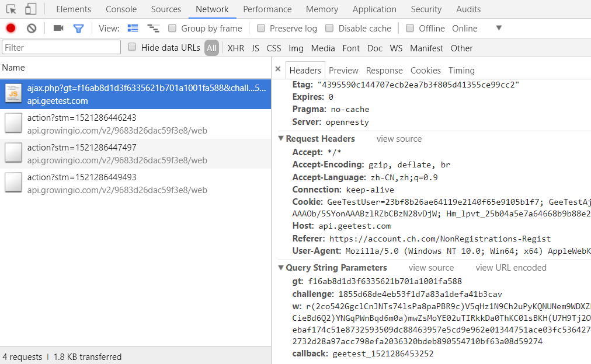Toggle the device toolbar icon
Image resolution: width=591 pixels, height=364 pixels.
click(30, 9)
